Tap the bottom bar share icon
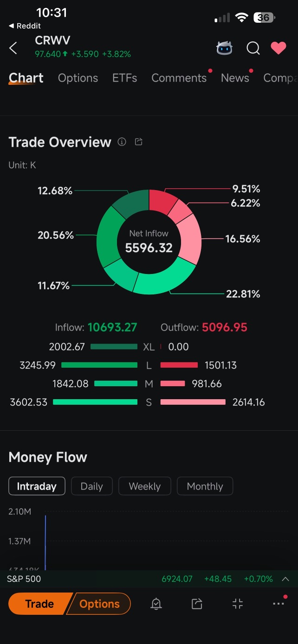Image resolution: width=298 pixels, height=644 pixels. point(197,604)
